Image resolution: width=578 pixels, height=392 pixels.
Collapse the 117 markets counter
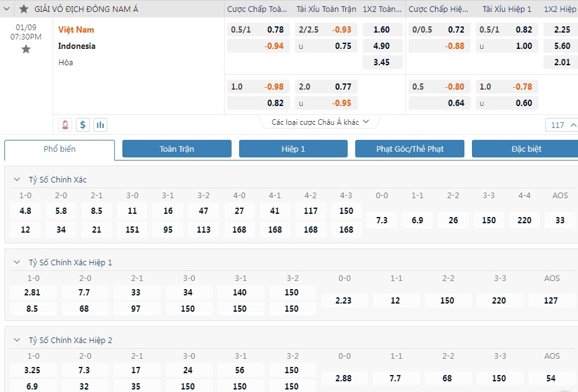562,125
